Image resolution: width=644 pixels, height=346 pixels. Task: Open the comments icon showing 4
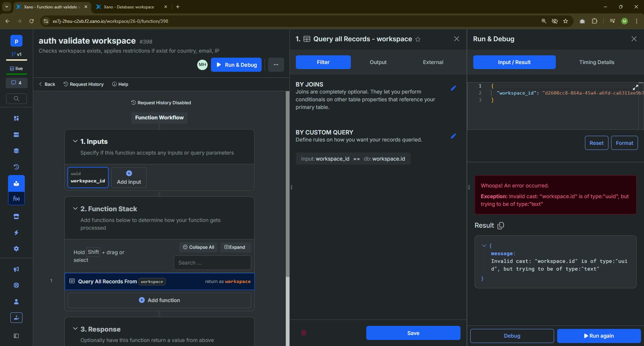(x=16, y=83)
